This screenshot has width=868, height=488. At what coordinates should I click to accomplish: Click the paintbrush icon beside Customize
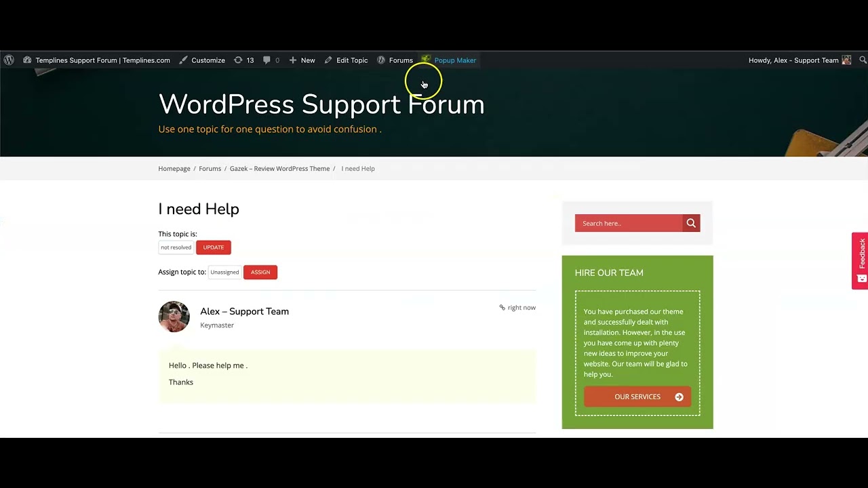[183, 60]
